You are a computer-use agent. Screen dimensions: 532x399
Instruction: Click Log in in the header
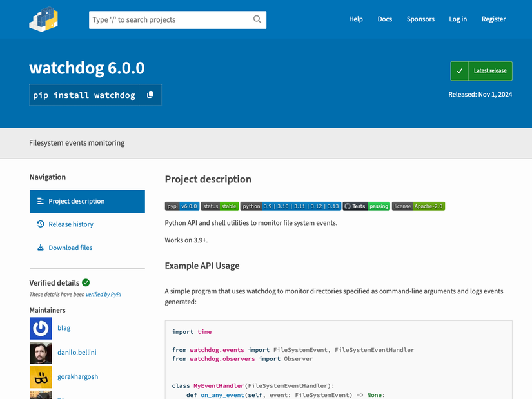458,19
